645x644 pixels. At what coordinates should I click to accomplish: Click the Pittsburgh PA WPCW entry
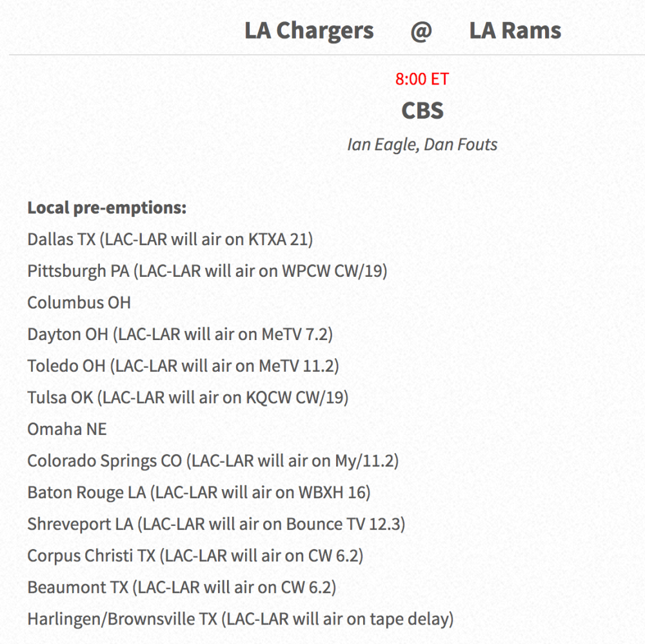pos(207,271)
